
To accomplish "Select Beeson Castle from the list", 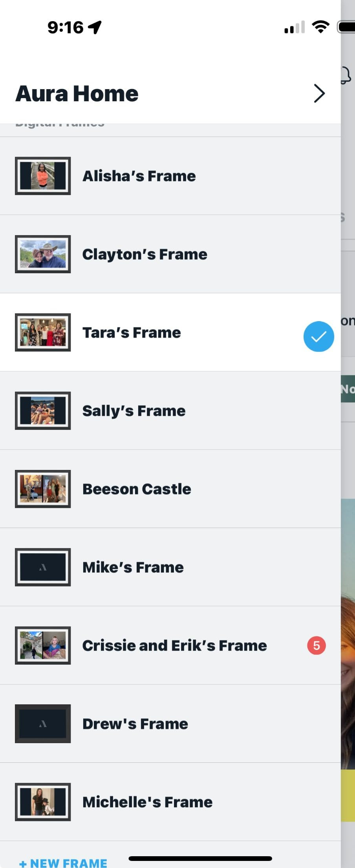I will [x=137, y=489].
